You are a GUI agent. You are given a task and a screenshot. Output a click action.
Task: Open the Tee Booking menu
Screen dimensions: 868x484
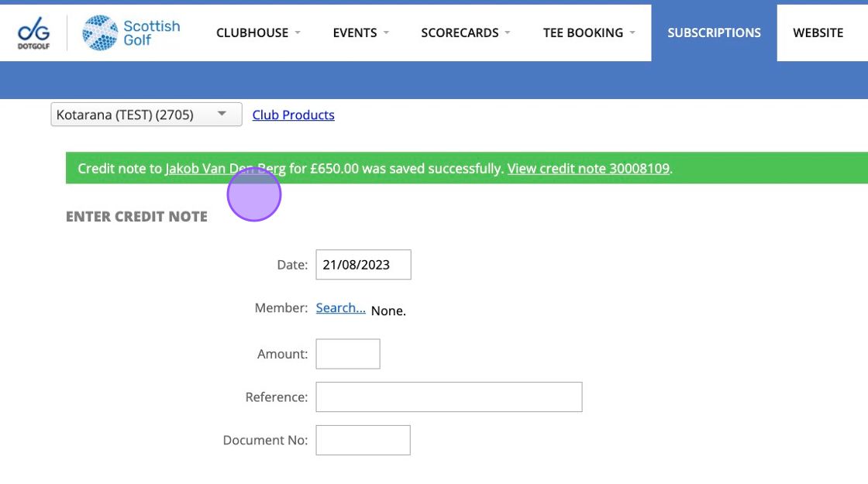[583, 33]
